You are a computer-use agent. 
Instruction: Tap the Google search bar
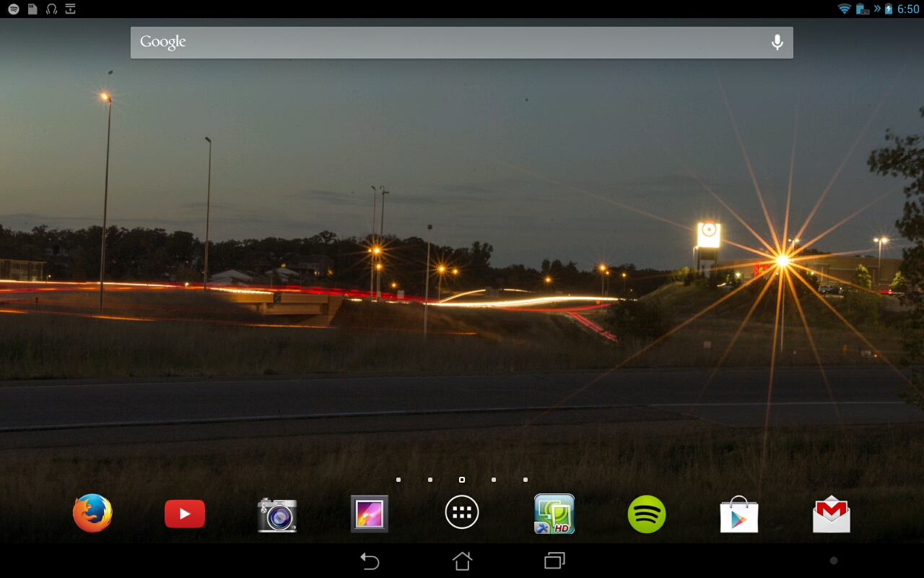[x=462, y=43]
